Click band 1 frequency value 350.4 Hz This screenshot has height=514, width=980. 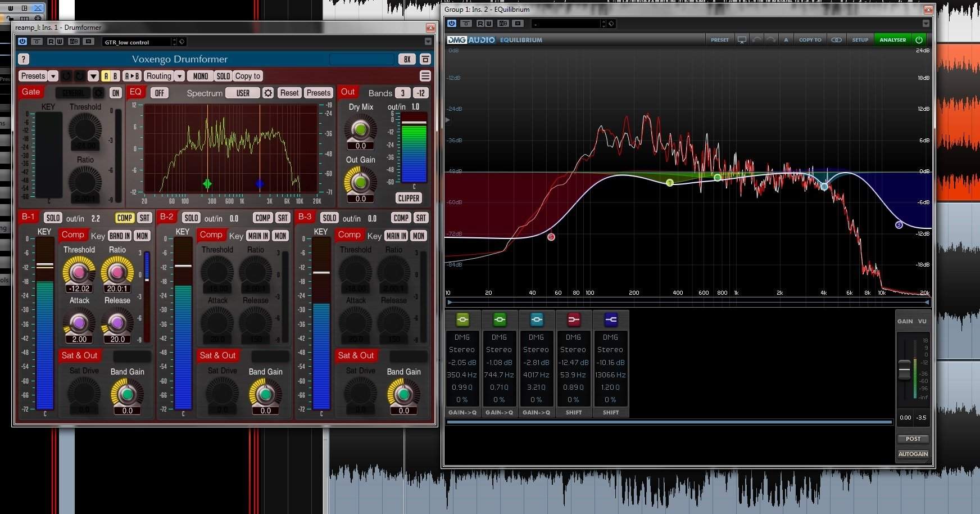(462, 375)
